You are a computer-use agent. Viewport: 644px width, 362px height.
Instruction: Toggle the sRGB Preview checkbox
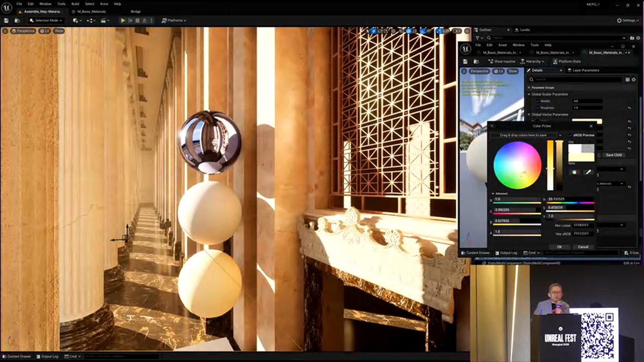[571, 135]
